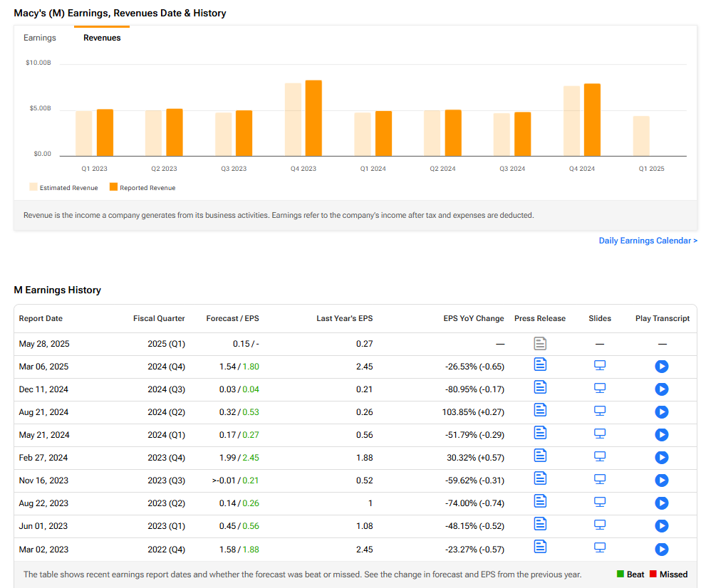701x588 pixels.
Task: Play transcript for Mar 06, 2025 earnings call
Action: click(662, 367)
